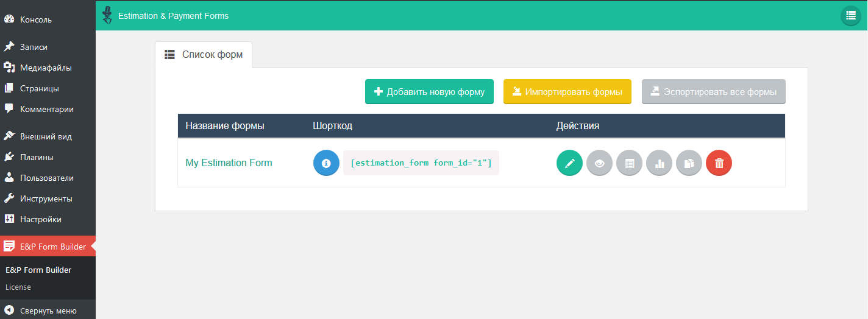Open the top-right list menu icon
868x319 pixels.
[850, 16]
